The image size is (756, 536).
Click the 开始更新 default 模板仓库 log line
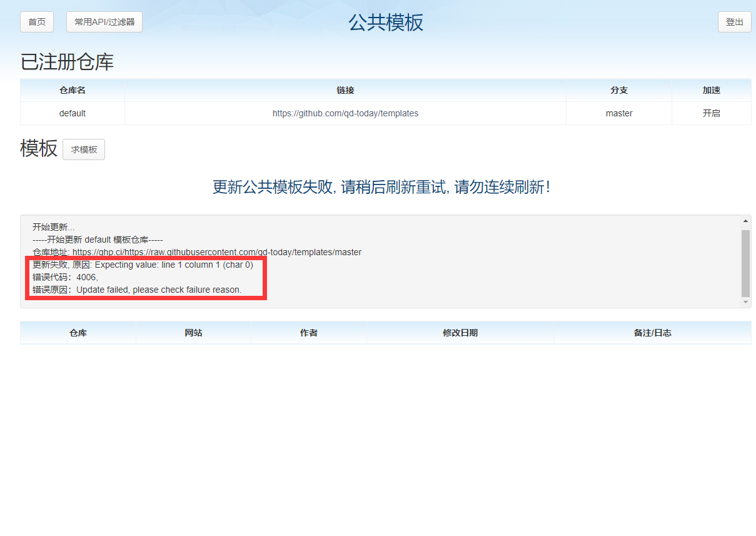98,240
